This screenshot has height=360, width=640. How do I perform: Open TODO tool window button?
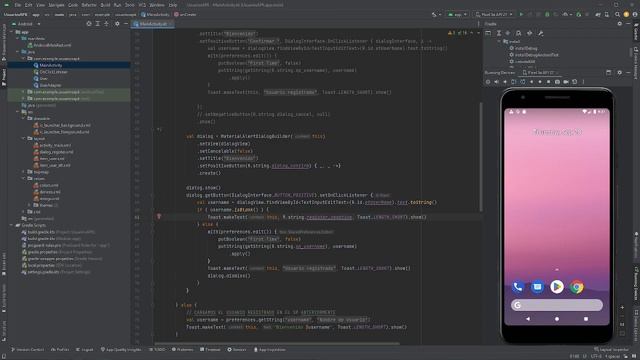coord(158,350)
